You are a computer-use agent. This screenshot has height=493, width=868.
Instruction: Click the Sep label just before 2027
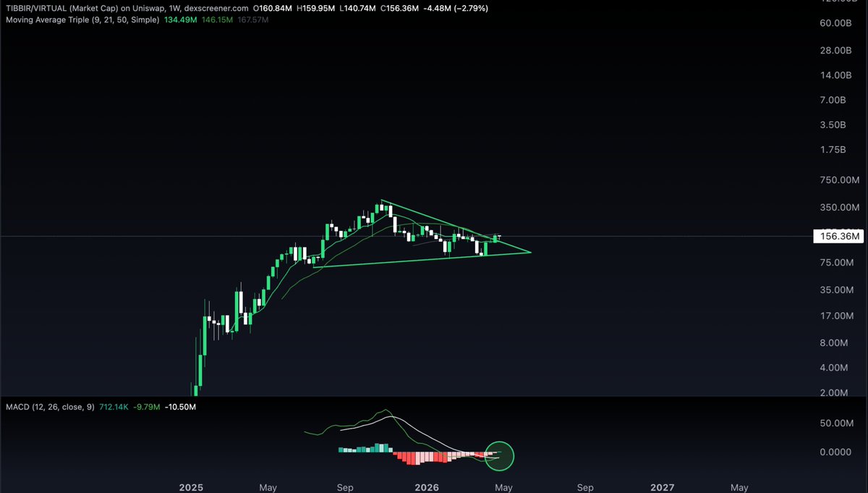pyautogui.click(x=584, y=488)
